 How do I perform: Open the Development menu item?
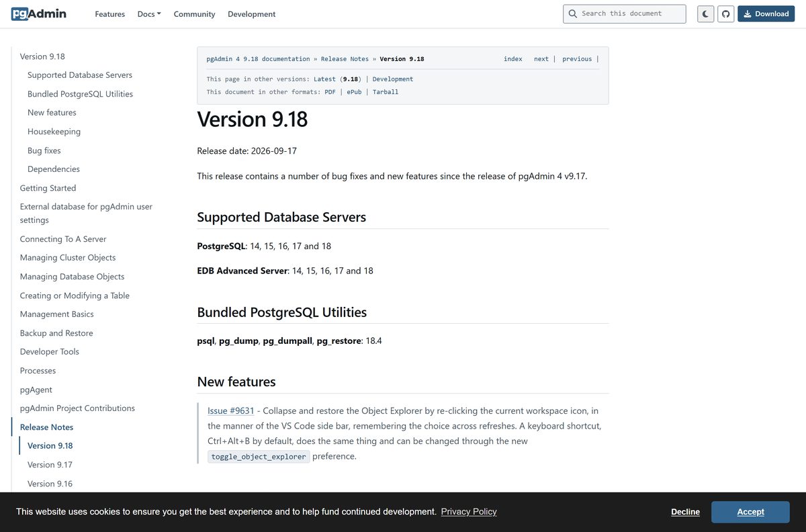tap(251, 14)
